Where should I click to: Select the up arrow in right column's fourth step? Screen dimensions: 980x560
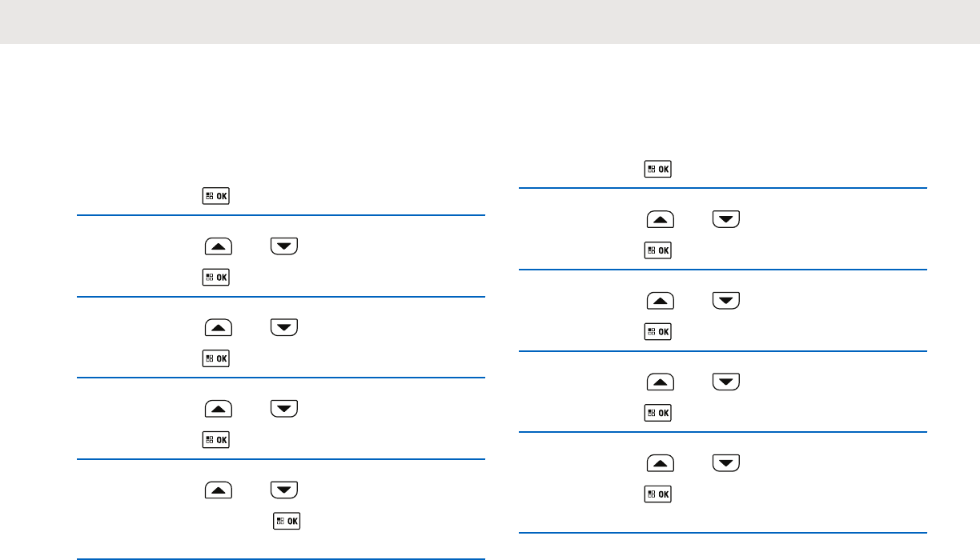tap(661, 382)
